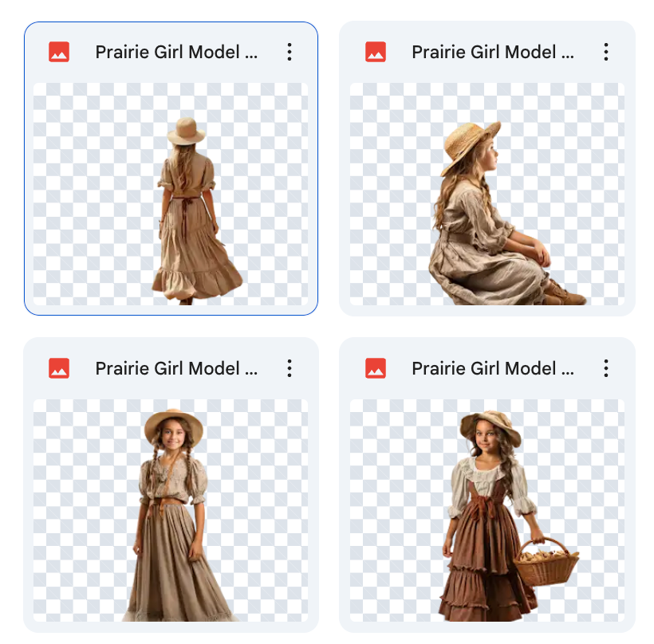
Task: Open thumbnail of smiling girl with braids
Action: click(x=171, y=510)
